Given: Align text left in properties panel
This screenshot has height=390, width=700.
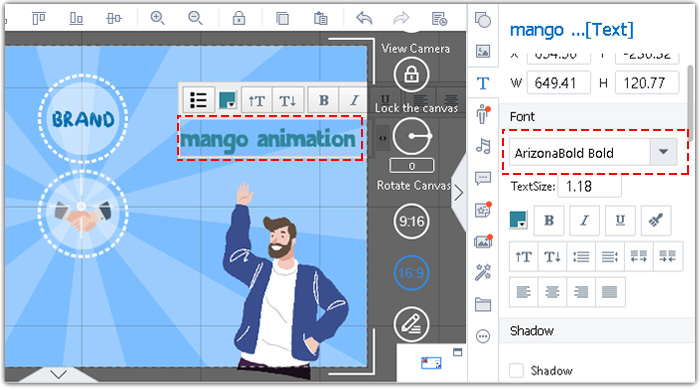Looking at the screenshot, I should click(x=524, y=292).
